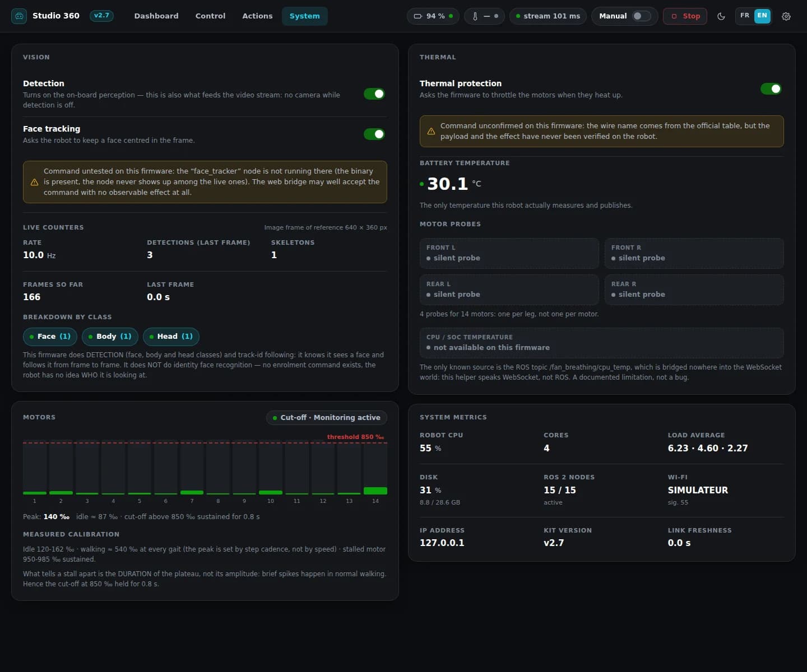Turn off the Detection toggle
Screen dimensions: 807x672
pos(374,94)
